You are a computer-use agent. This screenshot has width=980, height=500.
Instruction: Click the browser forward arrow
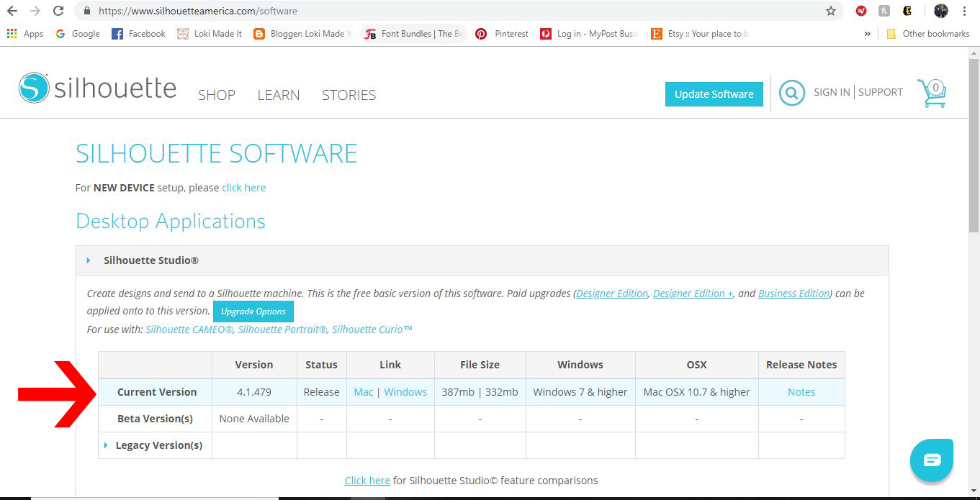[35, 11]
